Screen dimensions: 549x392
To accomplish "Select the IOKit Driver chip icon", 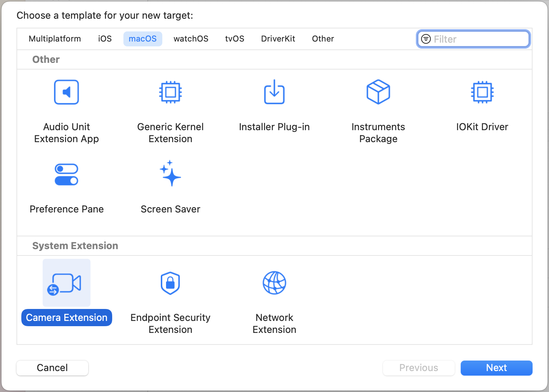I will 482,92.
